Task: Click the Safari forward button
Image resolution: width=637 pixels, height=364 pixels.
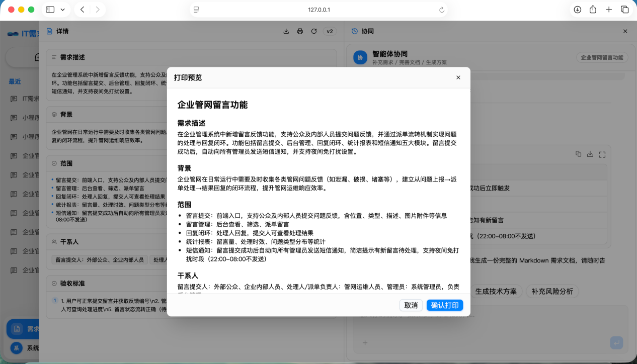Action: pyautogui.click(x=97, y=10)
